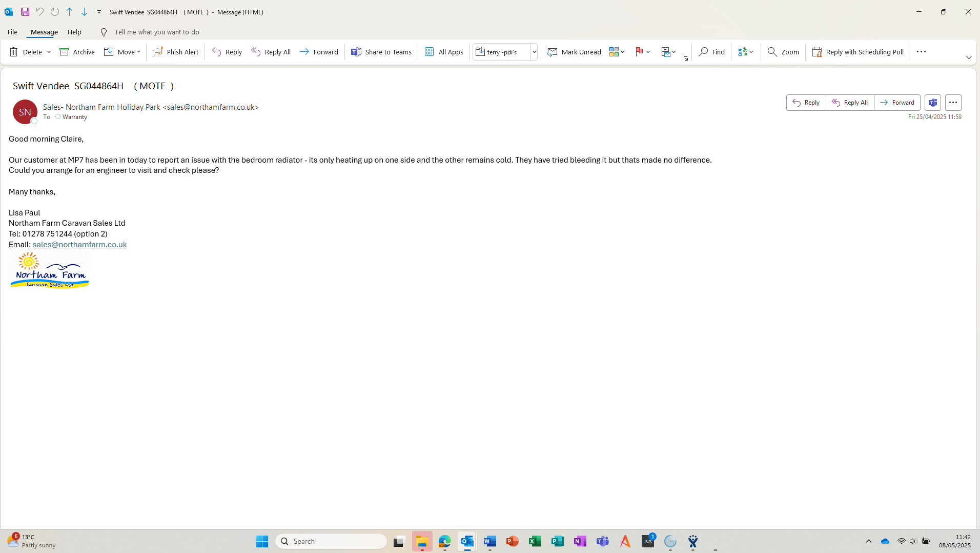Go to the next item with the down arrow
This screenshot has width=980, height=553.
pyautogui.click(x=84, y=12)
